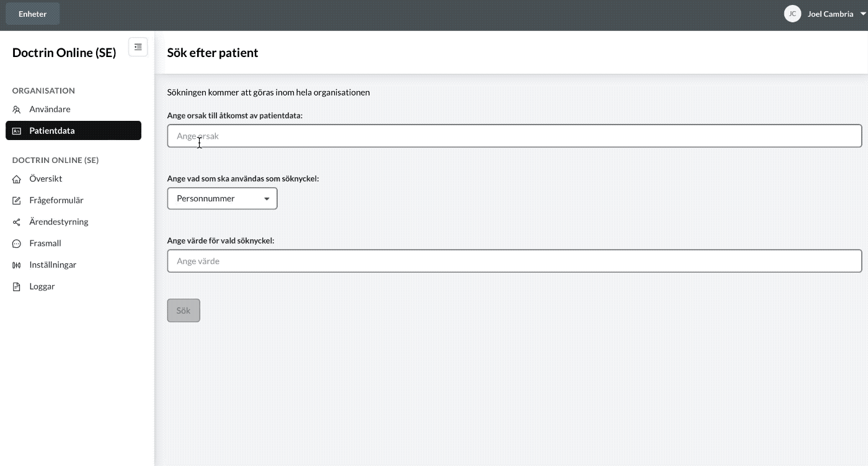Viewport: 868px width, 466px height.
Task: Focus the Ange värde input field
Action: (515, 261)
